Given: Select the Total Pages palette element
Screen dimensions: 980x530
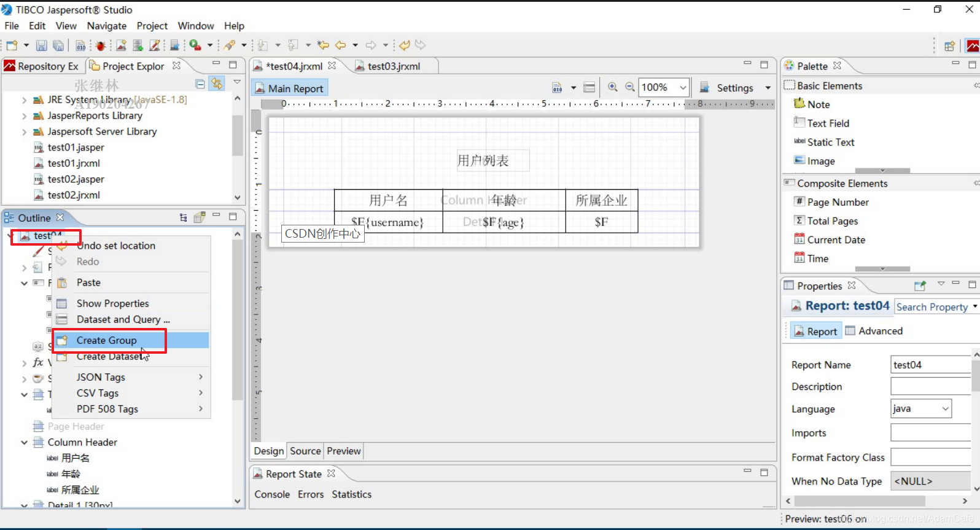Looking at the screenshot, I should (x=826, y=221).
